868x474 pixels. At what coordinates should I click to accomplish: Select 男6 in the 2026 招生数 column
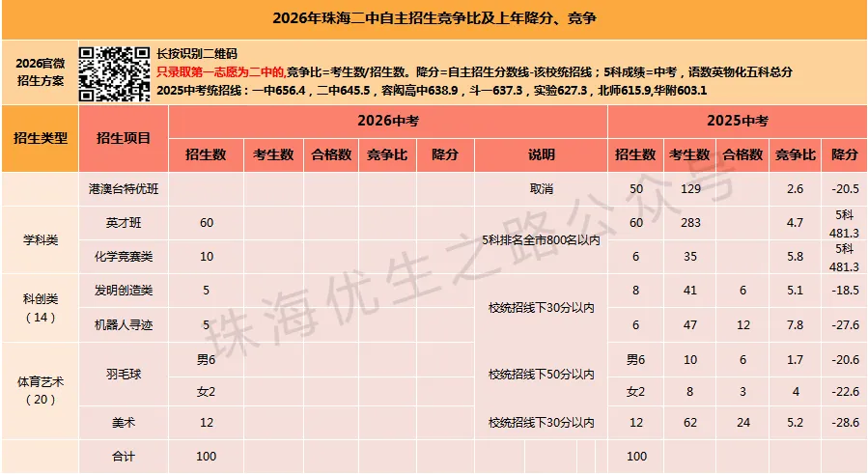click(x=206, y=359)
